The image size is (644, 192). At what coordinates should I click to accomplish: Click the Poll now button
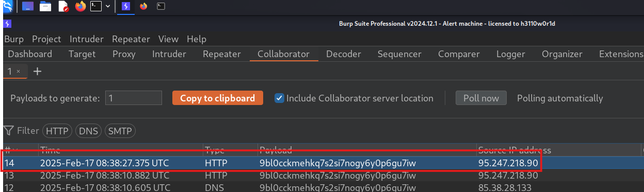pos(481,98)
